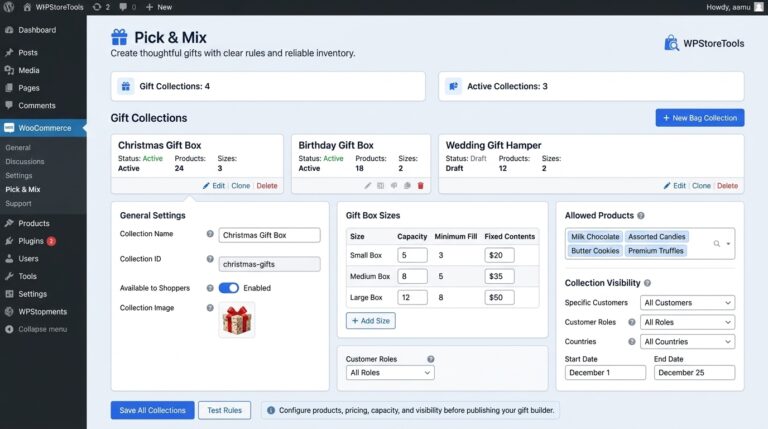Viewport: 768px width, 429px height.
Task: Click help icon next to Collection Visibility
Action: [648, 283]
